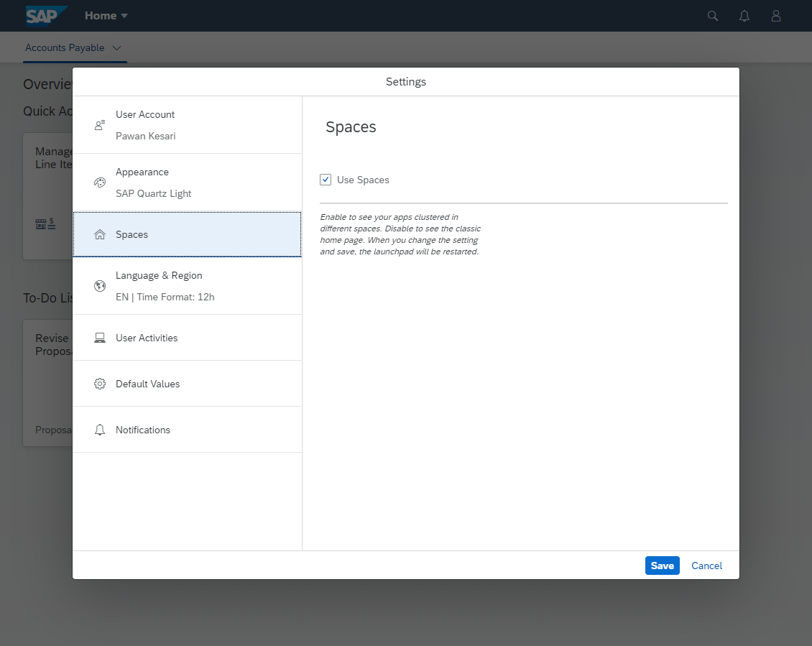Uncheck the Use Spaces checkbox
812x646 pixels.
click(326, 179)
